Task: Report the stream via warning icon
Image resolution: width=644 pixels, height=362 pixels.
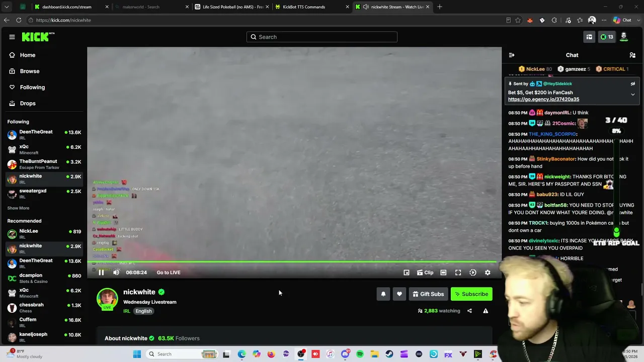Action: [x=486, y=311]
